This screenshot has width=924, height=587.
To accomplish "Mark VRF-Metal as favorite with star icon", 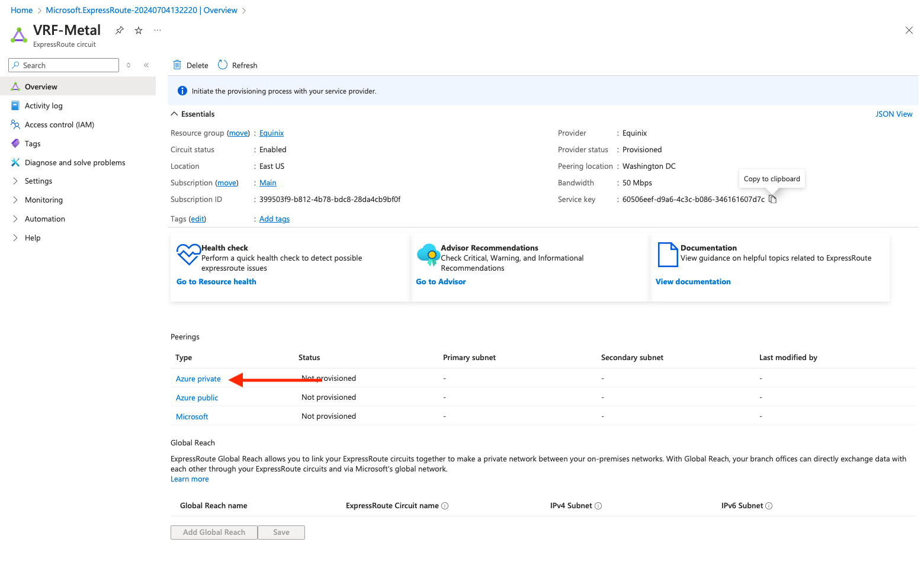I will tap(139, 30).
